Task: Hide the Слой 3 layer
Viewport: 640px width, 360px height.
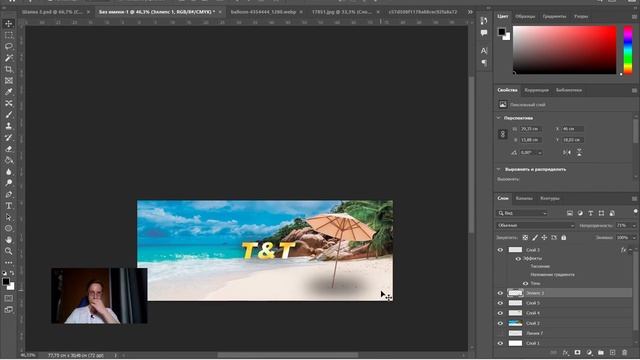Action: [500, 250]
